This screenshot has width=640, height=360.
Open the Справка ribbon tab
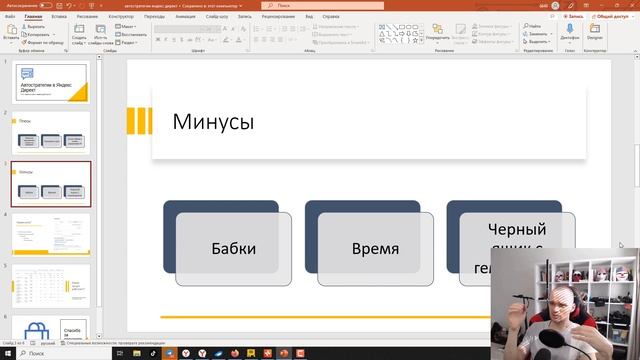(x=331, y=17)
